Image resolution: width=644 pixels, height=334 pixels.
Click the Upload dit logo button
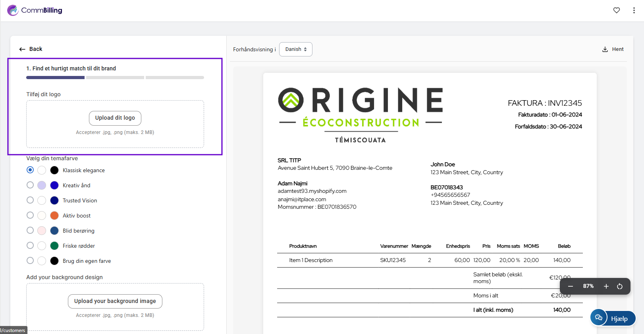tap(115, 118)
